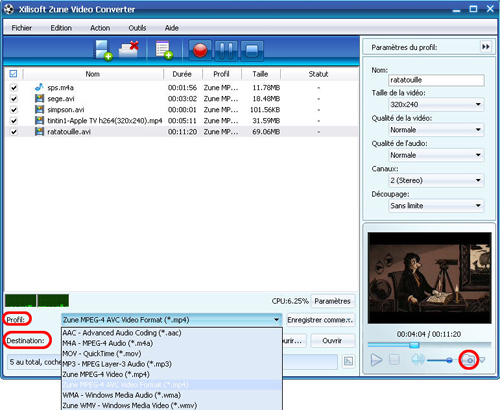Uncheck the sege.avi checkbox

14,99
